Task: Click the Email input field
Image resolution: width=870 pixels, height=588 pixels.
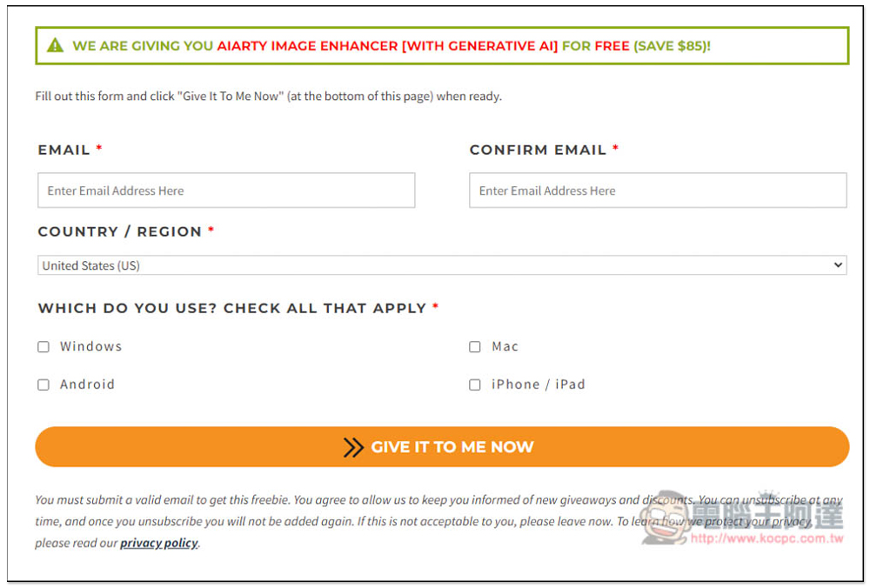Action: click(x=226, y=190)
